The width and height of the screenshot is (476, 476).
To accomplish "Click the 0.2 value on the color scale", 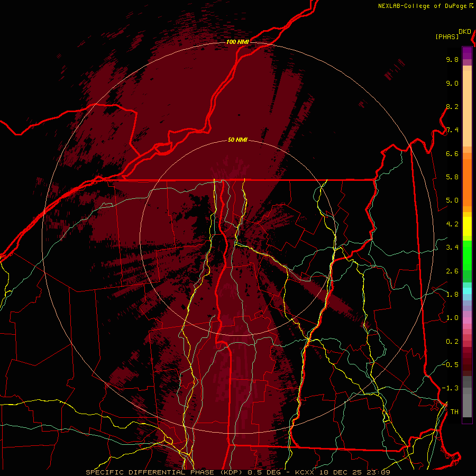I will click(x=452, y=342).
